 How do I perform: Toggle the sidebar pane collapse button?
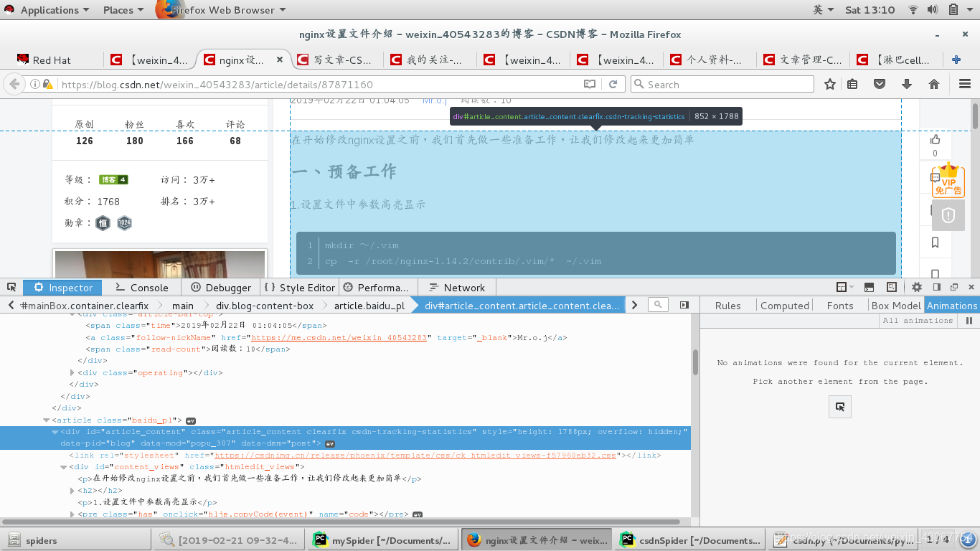coord(684,305)
